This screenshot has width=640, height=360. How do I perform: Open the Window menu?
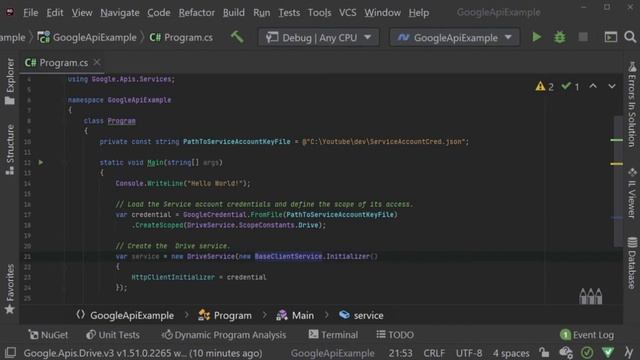click(382, 13)
